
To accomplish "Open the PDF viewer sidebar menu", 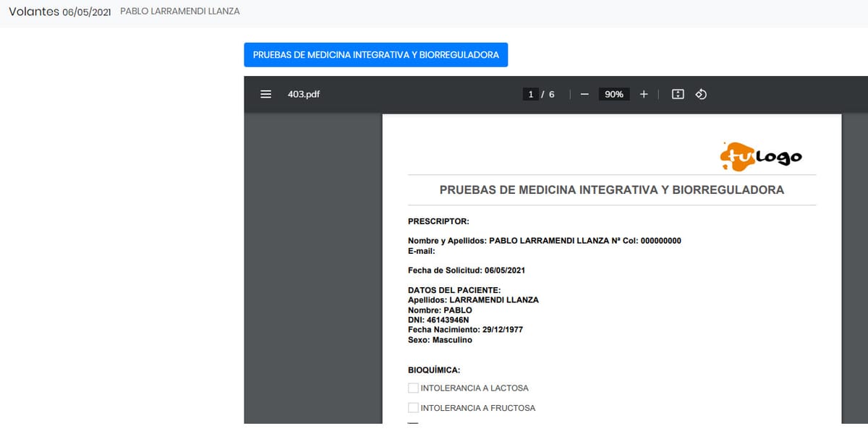I will click(x=265, y=94).
